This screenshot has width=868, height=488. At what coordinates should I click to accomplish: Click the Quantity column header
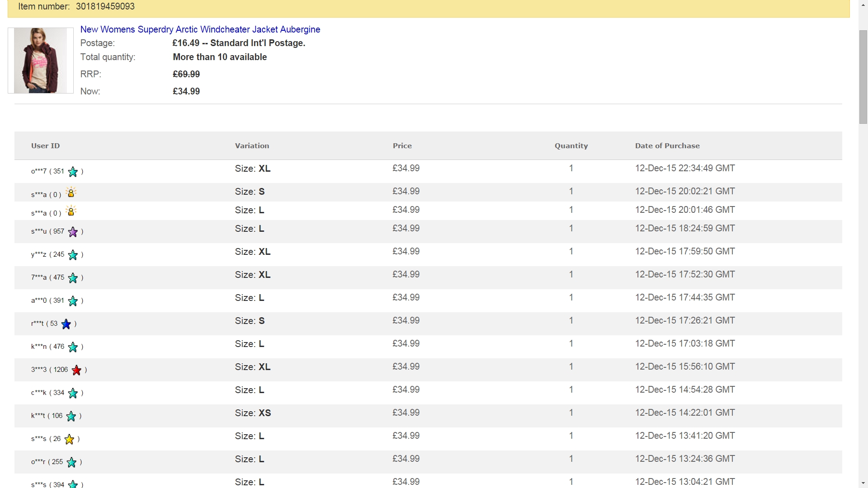571,146
